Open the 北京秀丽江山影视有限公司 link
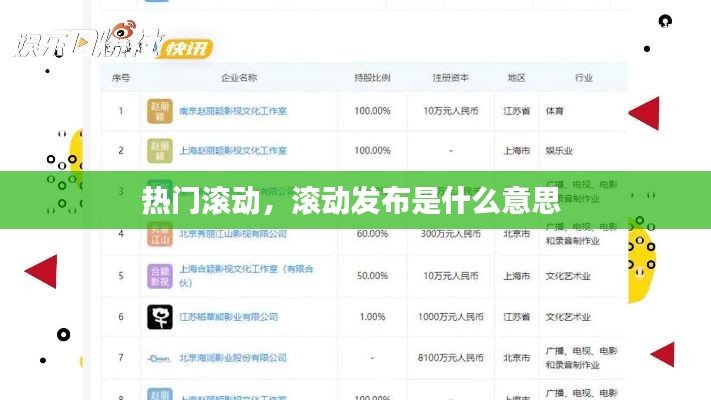711x400 pixels. (x=233, y=234)
